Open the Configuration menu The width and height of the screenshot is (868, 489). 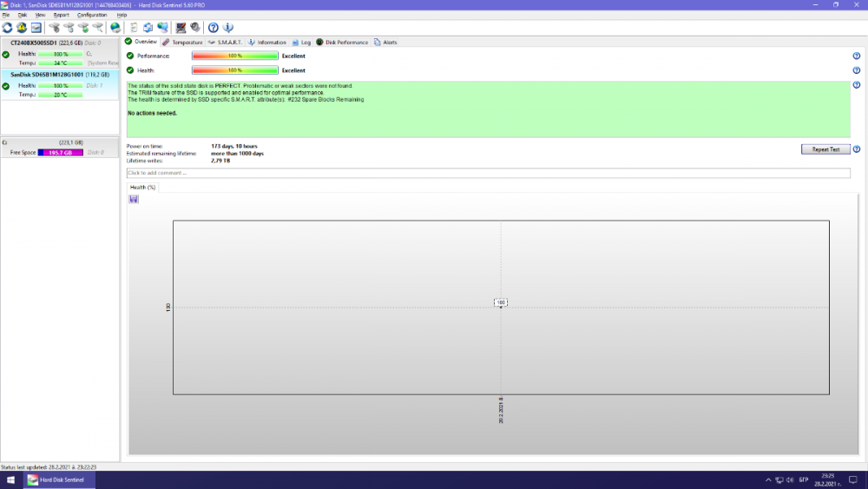point(92,15)
